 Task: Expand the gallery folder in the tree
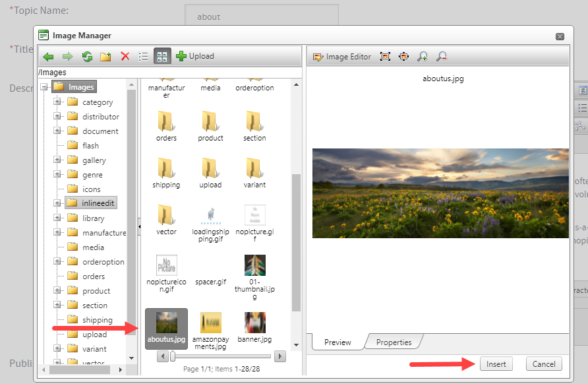click(x=56, y=160)
